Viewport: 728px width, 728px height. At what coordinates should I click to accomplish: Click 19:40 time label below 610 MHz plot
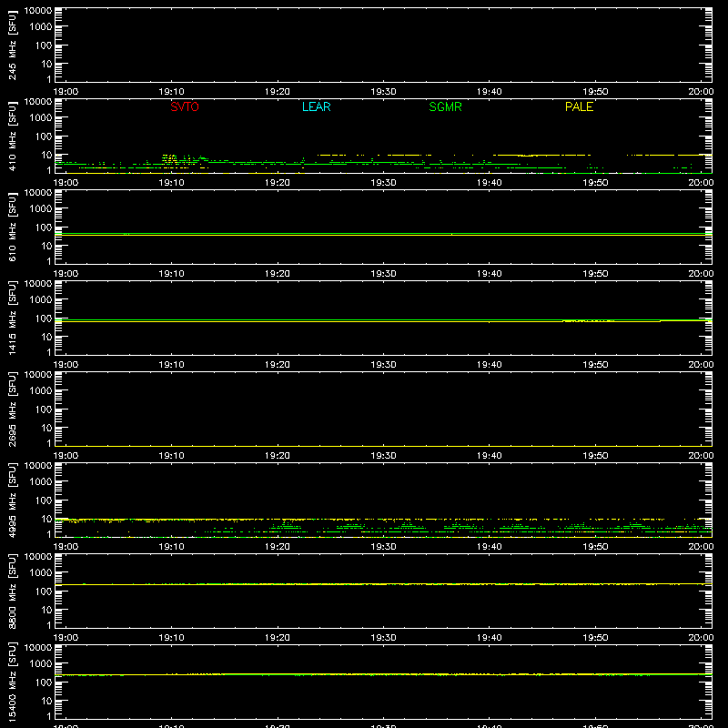tap(490, 274)
